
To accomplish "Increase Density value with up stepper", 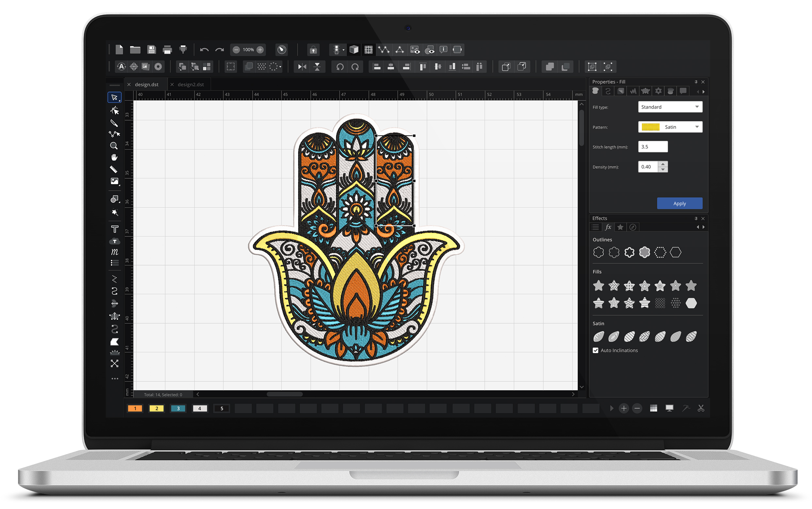I will [x=662, y=164].
